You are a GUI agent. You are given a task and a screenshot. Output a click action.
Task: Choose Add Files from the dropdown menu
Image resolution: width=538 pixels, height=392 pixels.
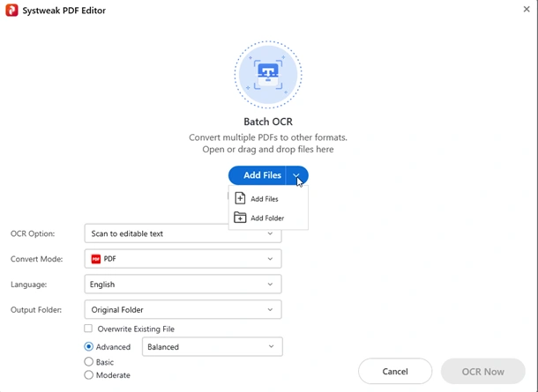pos(268,199)
